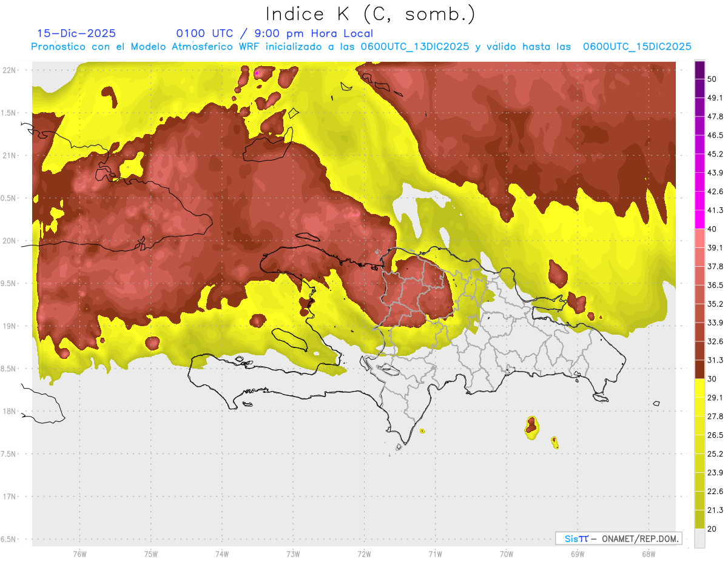728x562 pixels.
Task: Click the colorbar value "42.6"
Action: point(715,192)
